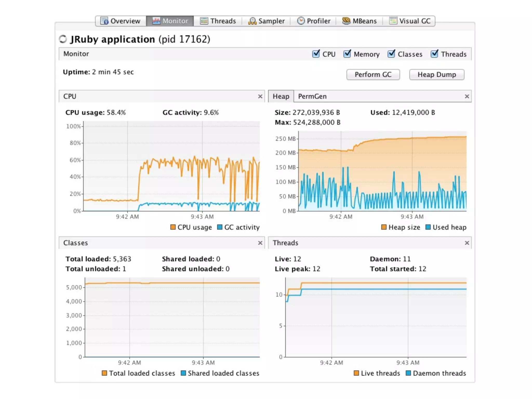Click the Threads tab icon
The width and height of the screenshot is (532, 399).
(204, 21)
